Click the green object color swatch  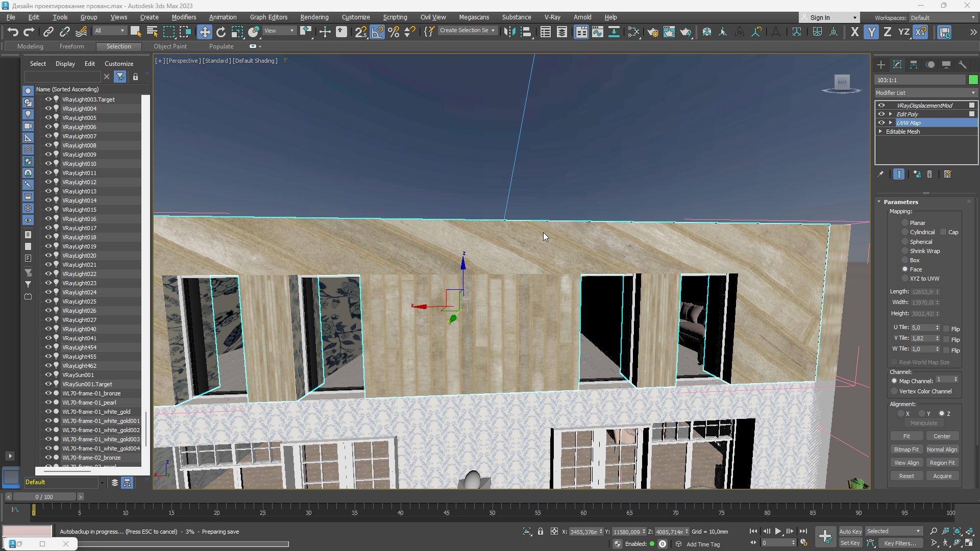point(973,80)
